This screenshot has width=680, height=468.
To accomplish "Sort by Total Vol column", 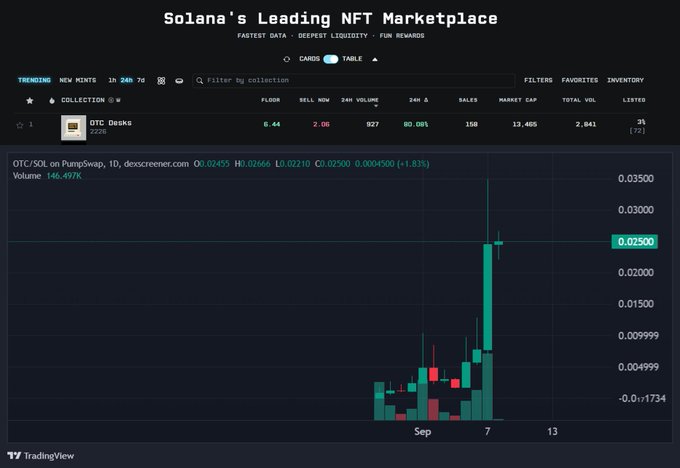I will click(579, 100).
